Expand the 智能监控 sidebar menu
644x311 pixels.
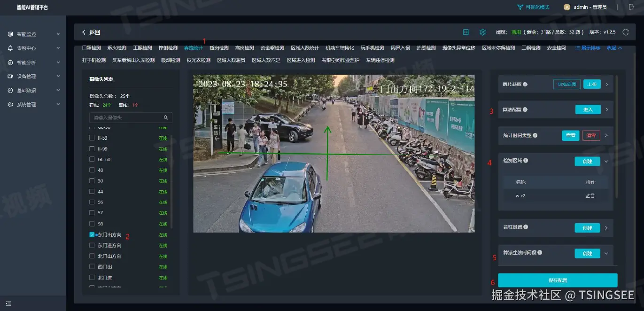pyautogui.click(x=58, y=34)
